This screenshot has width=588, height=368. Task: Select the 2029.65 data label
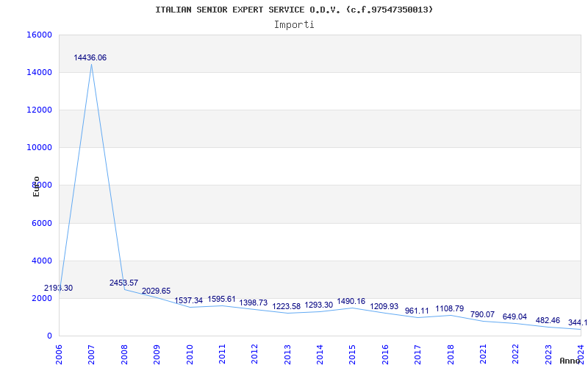pos(156,291)
